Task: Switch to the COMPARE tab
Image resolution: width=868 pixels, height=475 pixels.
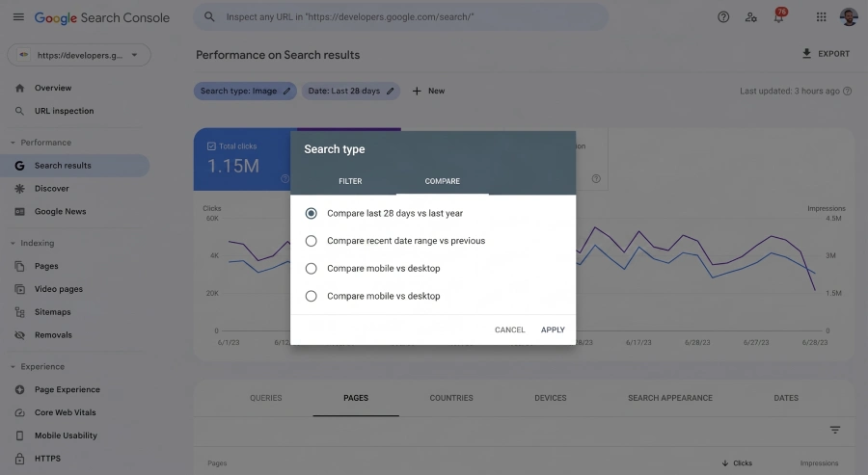Action: coord(443,181)
